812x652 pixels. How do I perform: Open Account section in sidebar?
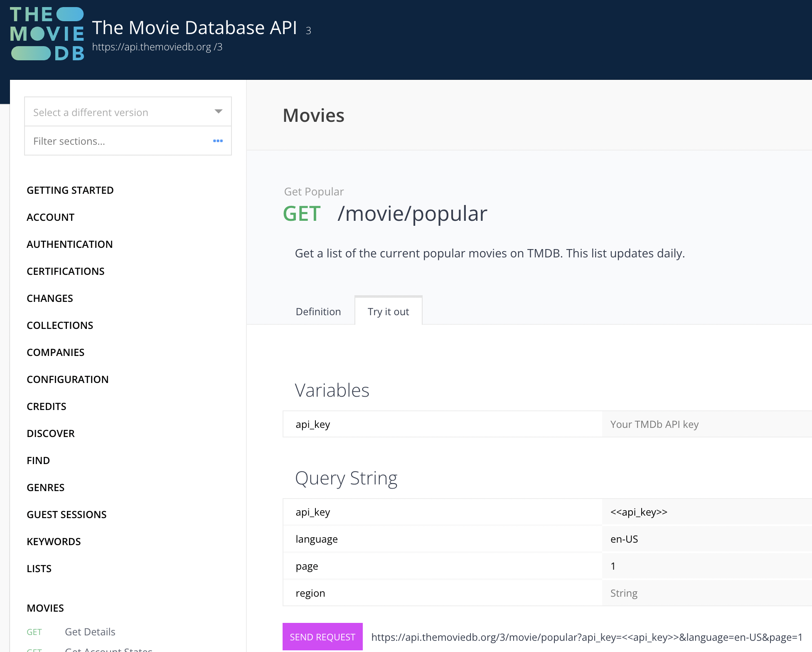pos(50,217)
